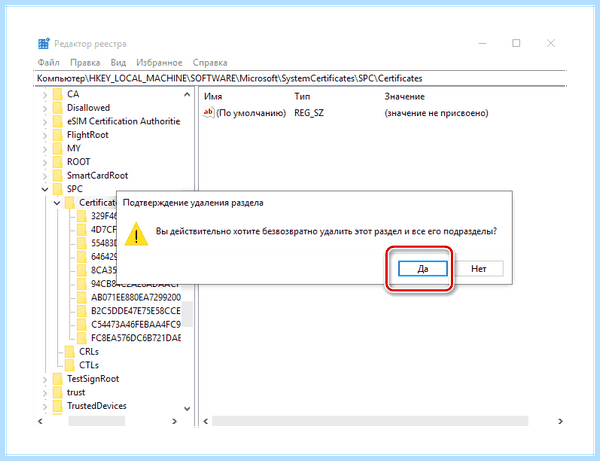Click the CA folder icon
The height and width of the screenshot is (461, 600).
point(57,94)
